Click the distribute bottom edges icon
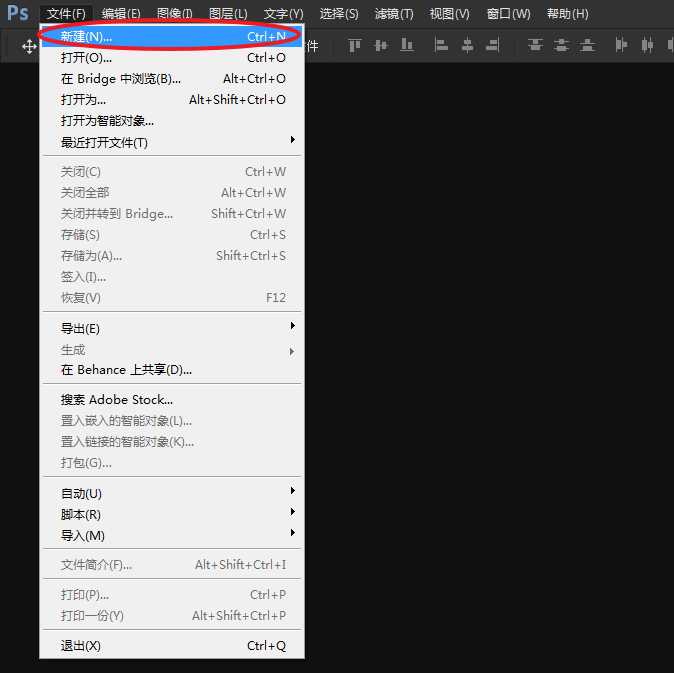The height and width of the screenshot is (673, 674). pyautogui.click(x=587, y=45)
